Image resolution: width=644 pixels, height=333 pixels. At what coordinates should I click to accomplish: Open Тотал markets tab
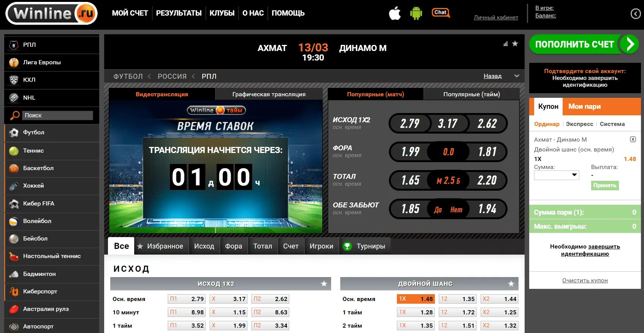263,246
